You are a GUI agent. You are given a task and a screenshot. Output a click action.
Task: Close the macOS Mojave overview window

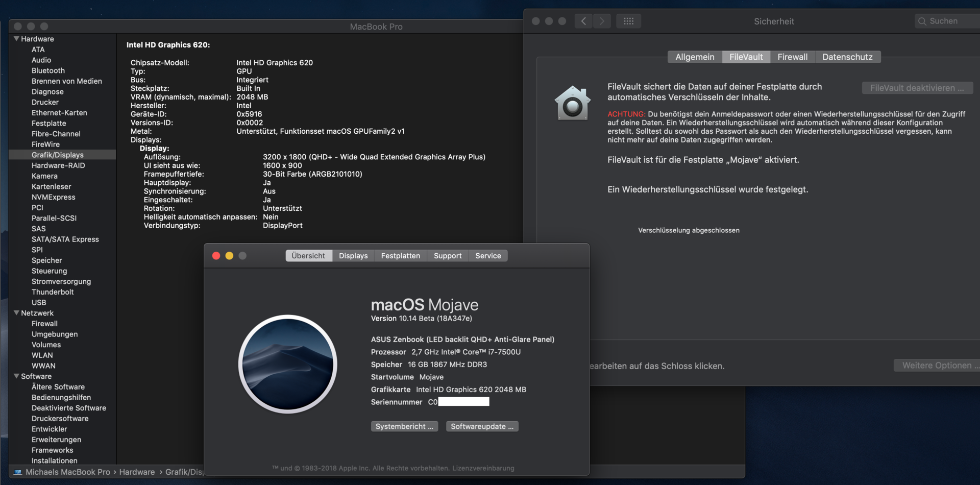216,256
